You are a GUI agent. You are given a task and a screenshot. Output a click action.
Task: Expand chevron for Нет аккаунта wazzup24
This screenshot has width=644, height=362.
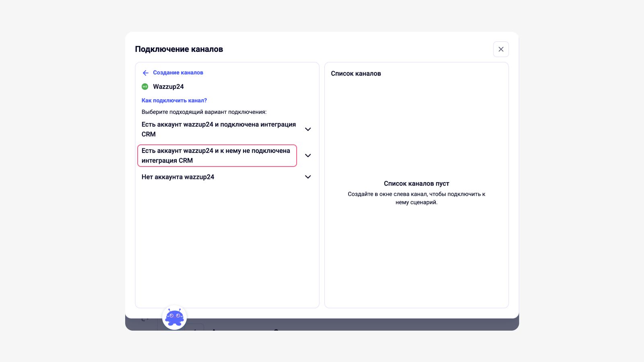click(x=308, y=177)
